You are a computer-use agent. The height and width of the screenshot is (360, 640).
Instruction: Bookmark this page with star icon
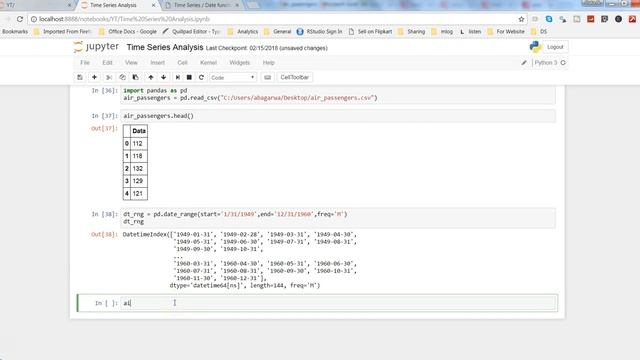point(521,19)
